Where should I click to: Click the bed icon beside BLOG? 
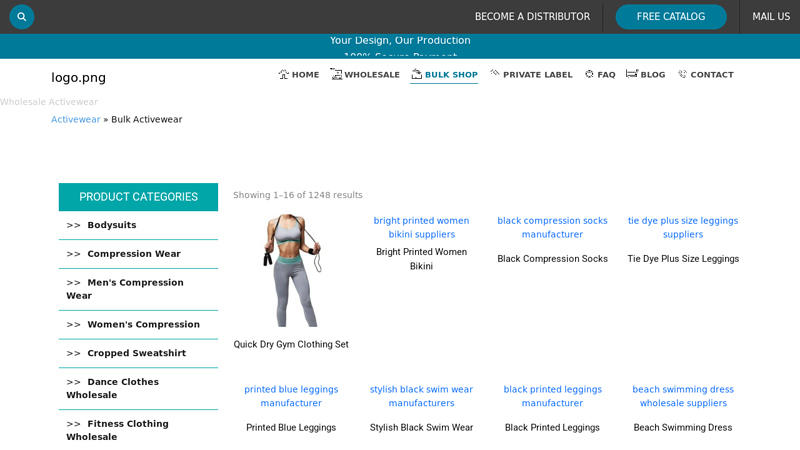(632, 74)
